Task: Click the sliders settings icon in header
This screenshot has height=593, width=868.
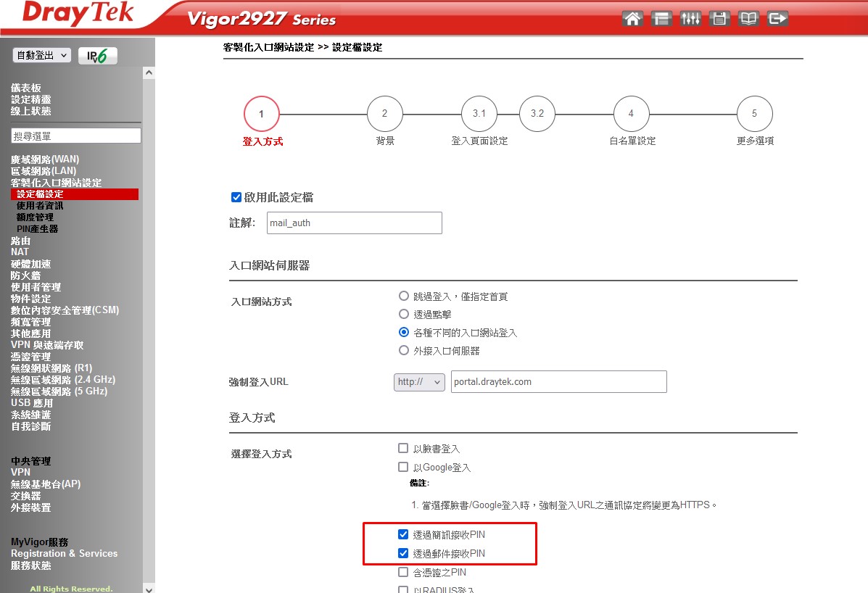Action: tap(690, 19)
